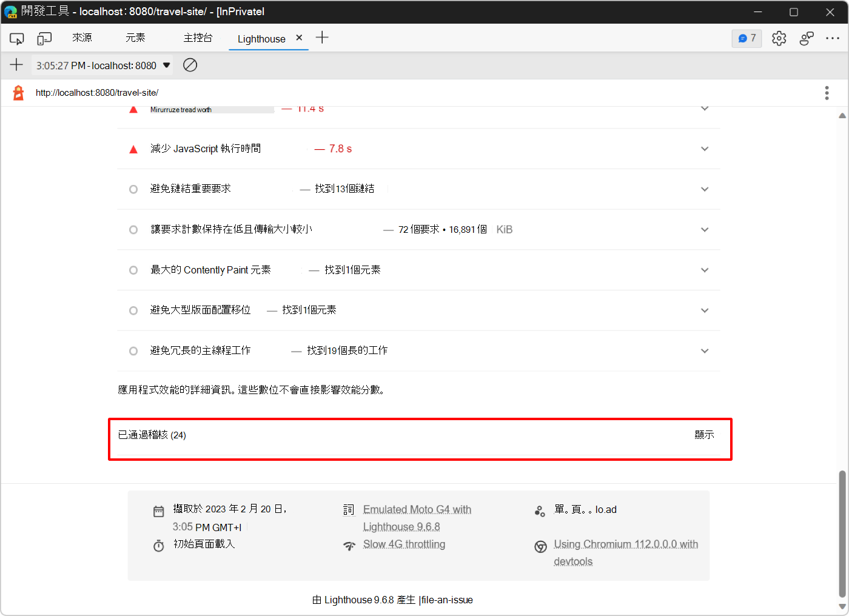Click the file-an-issue link
The image size is (849, 616).
coord(447,600)
